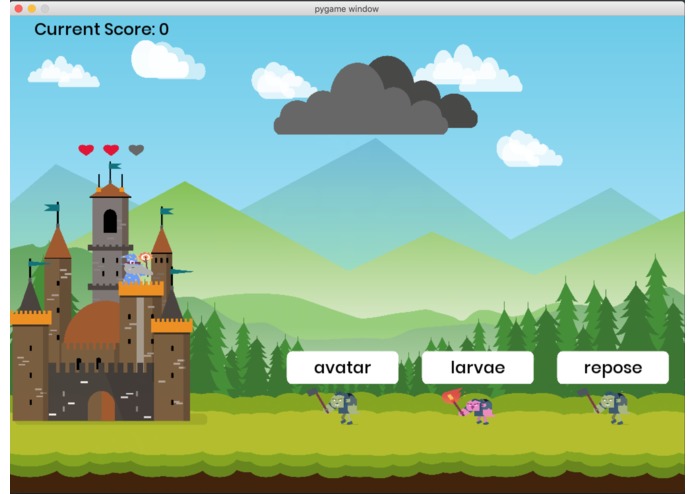Click the 'Current Score: 0' text
The height and width of the screenshot is (494, 695).
102,29
